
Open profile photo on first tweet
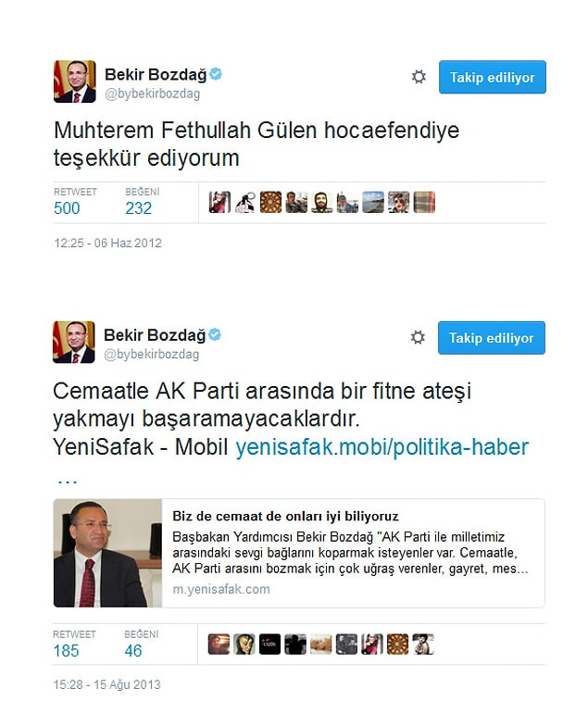pos(75,81)
